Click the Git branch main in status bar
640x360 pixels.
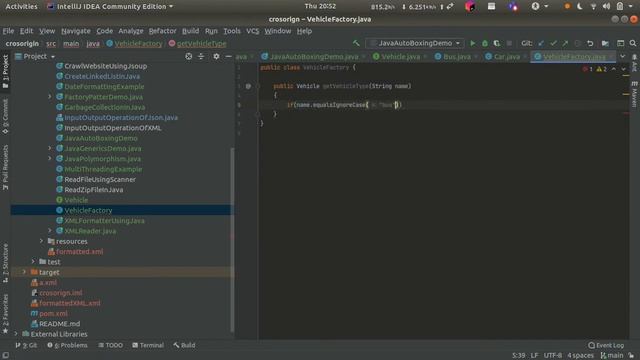(611, 356)
